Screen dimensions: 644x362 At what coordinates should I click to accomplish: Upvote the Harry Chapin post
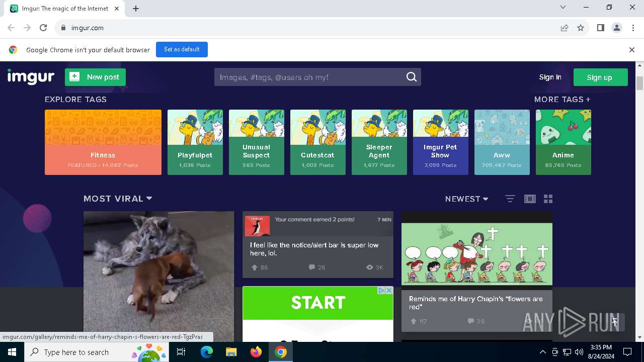[x=414, y=321]
